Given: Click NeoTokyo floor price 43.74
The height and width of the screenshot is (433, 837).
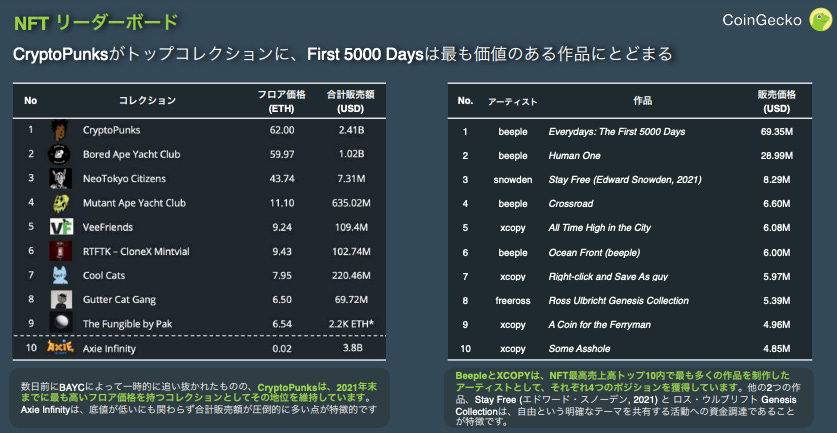Looking at the screenshot, I should tap(282, 179).
